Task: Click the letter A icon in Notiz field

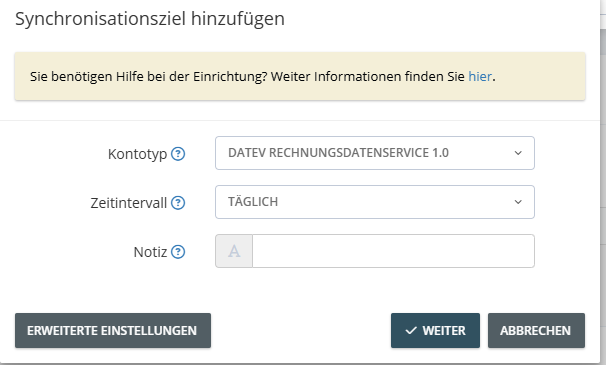Action: pyautogui.click(x=234, y=251)
